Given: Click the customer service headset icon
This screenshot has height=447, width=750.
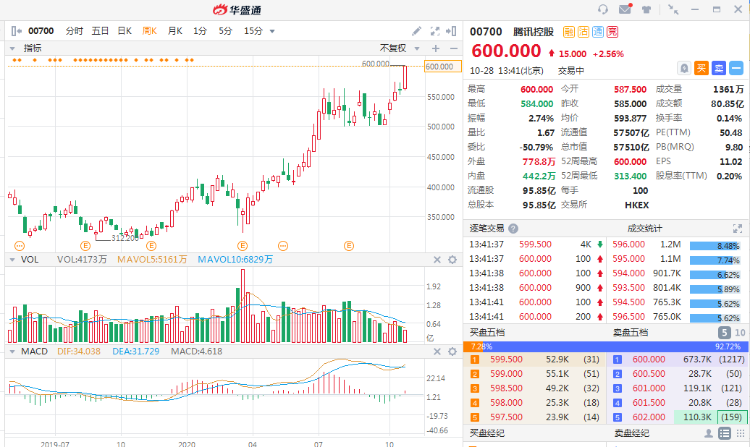Looking at the screenshot, I should click(x=603, y=9).
